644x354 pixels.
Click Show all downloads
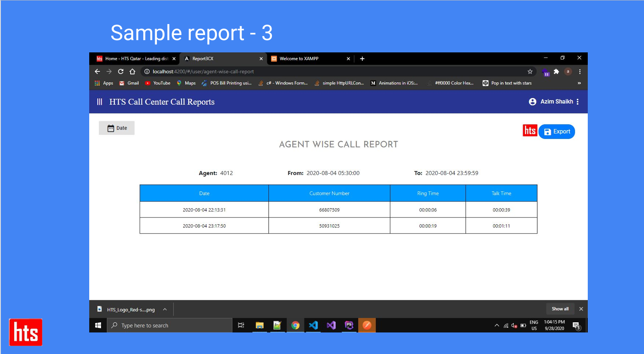tap(560, 309)
